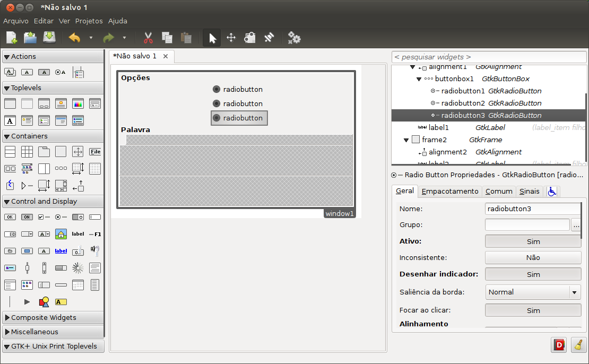Collapse the Toplevels palette section

(x=53, y=88)
